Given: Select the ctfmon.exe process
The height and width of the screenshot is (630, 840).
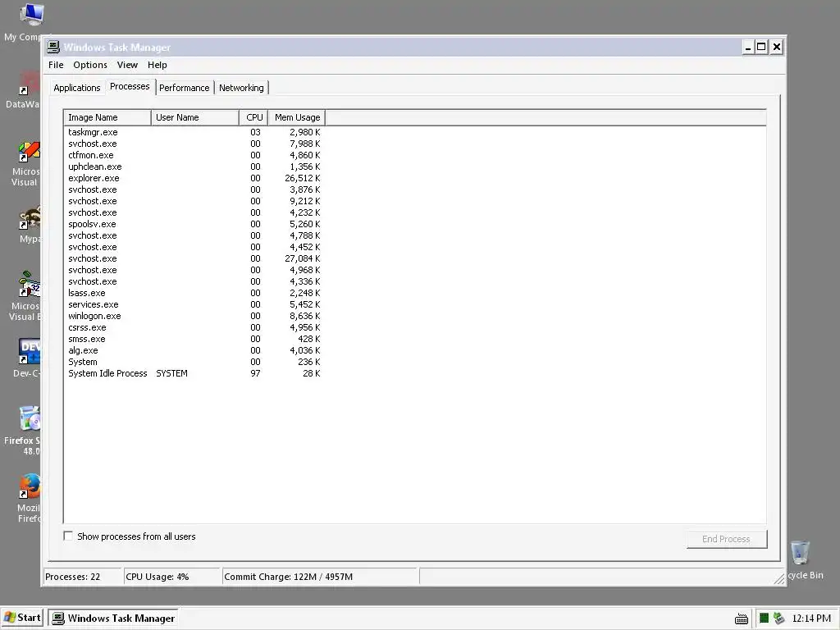Looking at the screenshot, I should pyautogui.click(x=194, y=155).
